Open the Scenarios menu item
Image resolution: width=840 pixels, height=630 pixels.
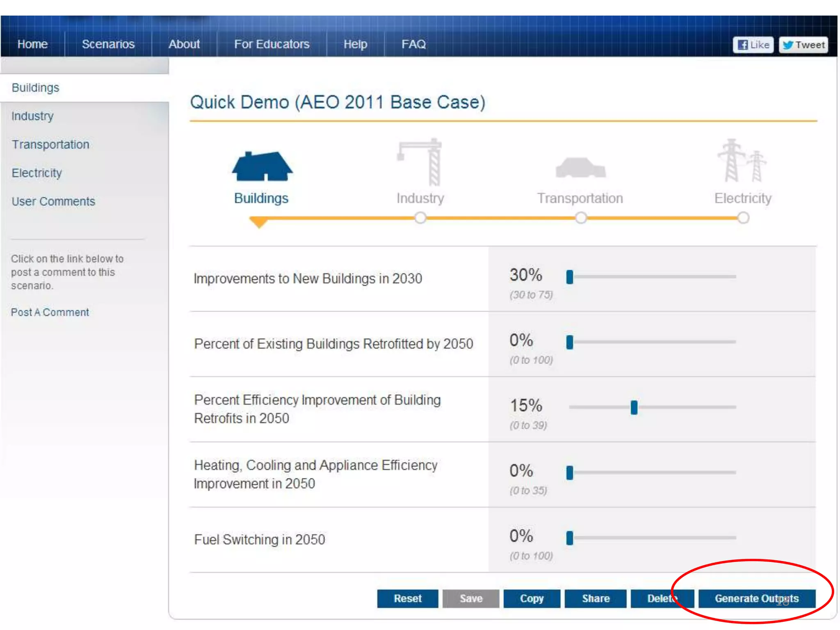[x=108, y=44]
